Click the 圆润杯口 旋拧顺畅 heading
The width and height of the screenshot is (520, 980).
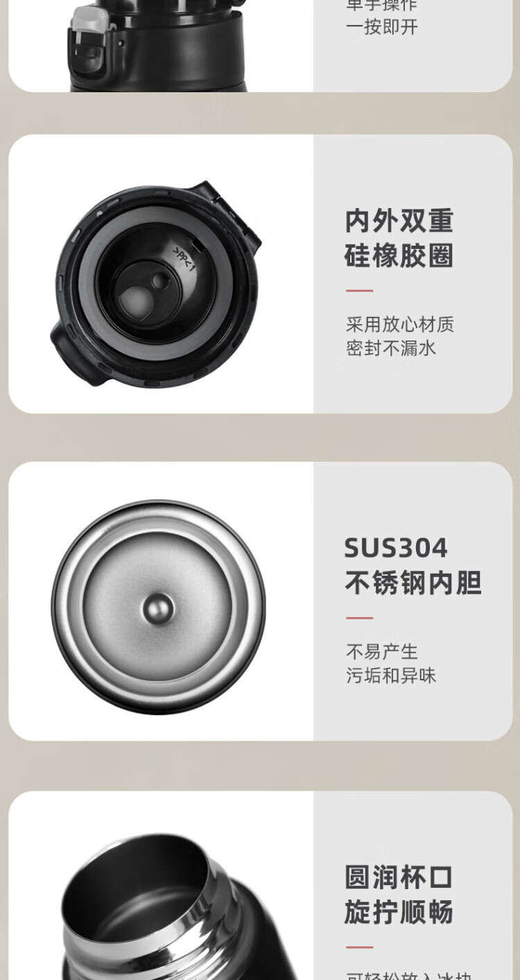[399, 895]
